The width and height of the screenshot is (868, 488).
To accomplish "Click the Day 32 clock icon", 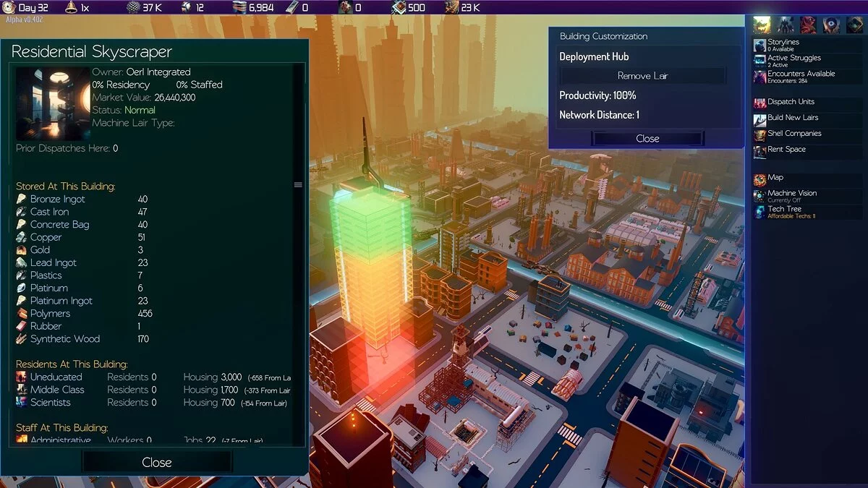I will pyautogui.click(x=9, y=8).
